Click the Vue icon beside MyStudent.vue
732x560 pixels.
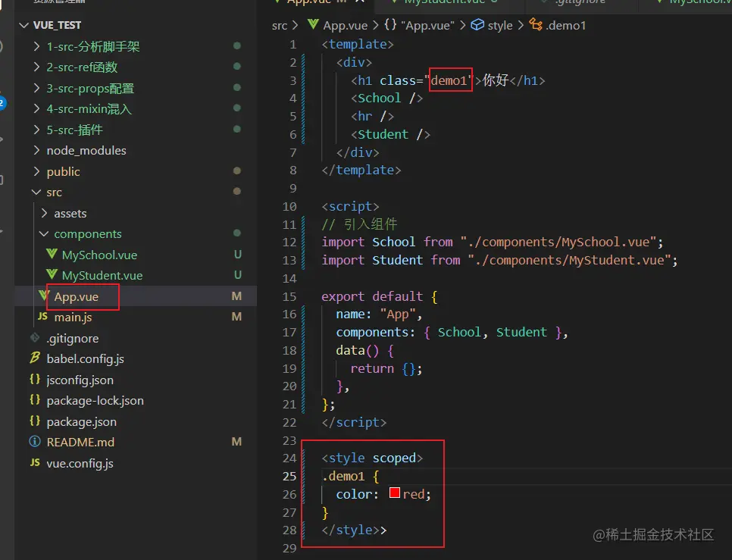tap(52, 275)
